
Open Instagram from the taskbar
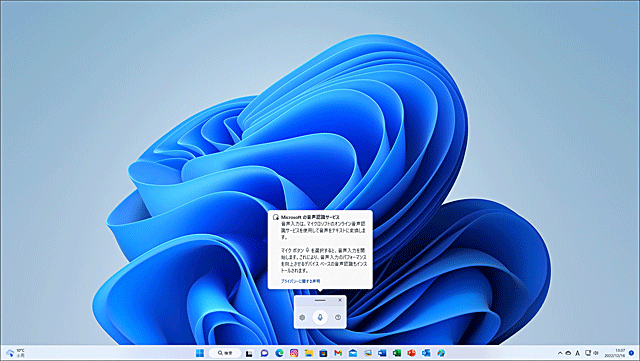(x=294, y=353)
